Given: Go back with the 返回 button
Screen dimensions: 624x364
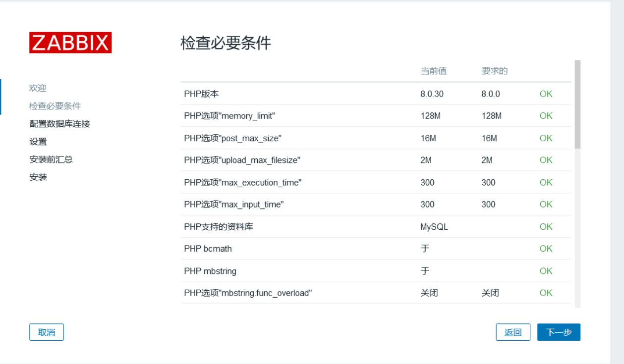Looking at the screenshot, I should point(513,332).
